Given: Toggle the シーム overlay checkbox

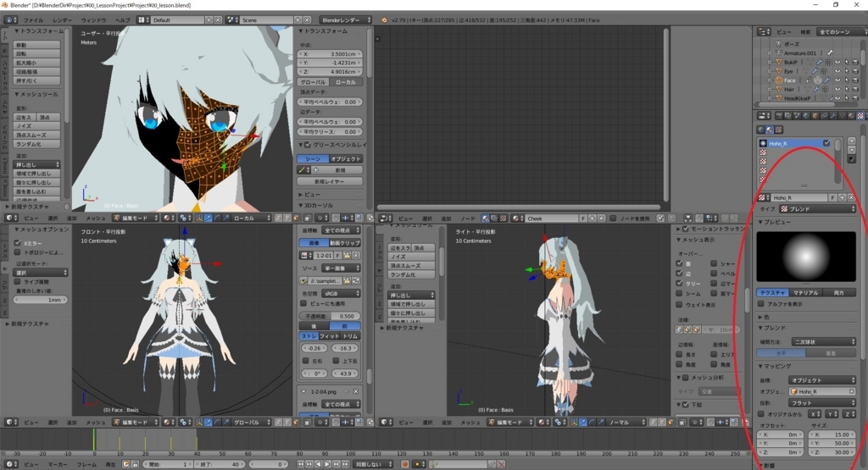Looking at the screenshot, I should click(x=679, y=293).
